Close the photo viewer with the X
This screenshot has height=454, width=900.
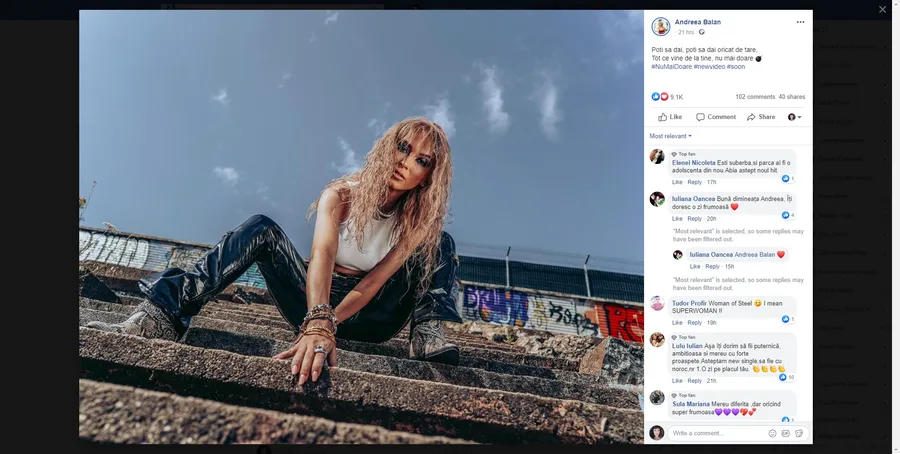[882, 9]
